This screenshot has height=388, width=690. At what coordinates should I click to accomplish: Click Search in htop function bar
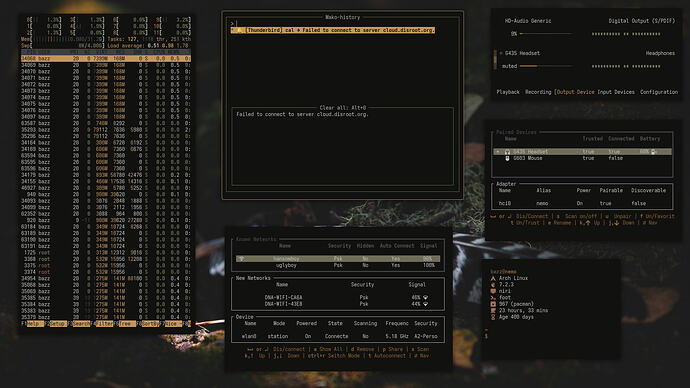pyautogui.click(x=81, y=323)
